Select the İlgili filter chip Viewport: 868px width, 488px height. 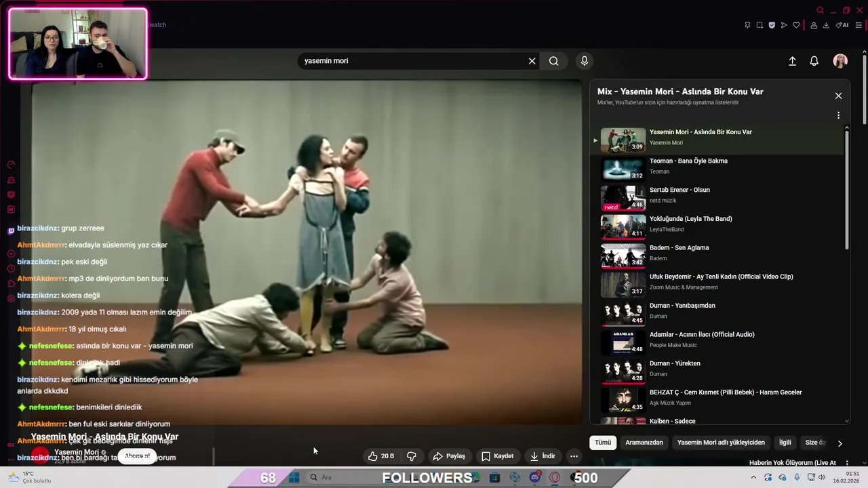pos(785,443)
